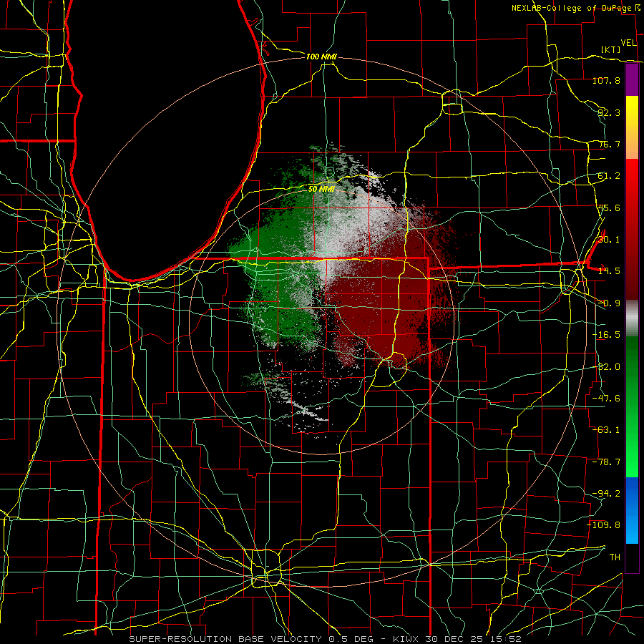The width and height of the screenshot is (644, 644).
Task: Select the -16.5 velocity scale value
Action: point(606,335)
